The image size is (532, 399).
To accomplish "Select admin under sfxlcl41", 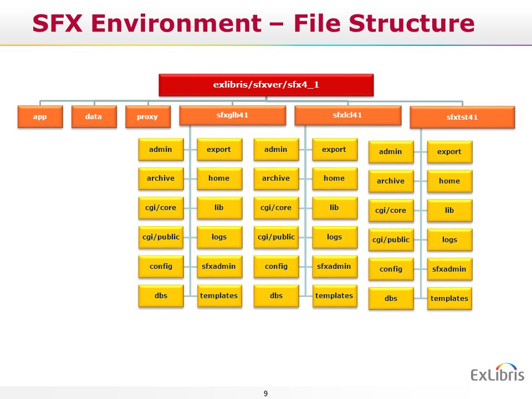I will [276, 149].
